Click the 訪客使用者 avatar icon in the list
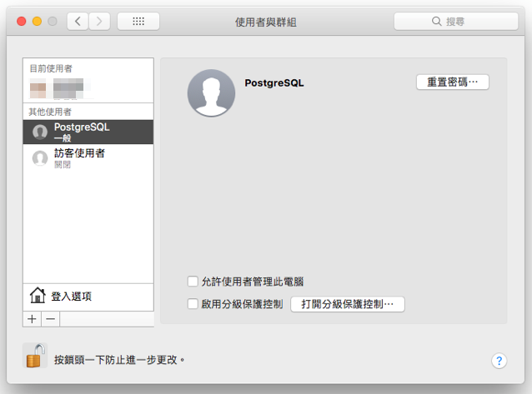 coord(40,158)
